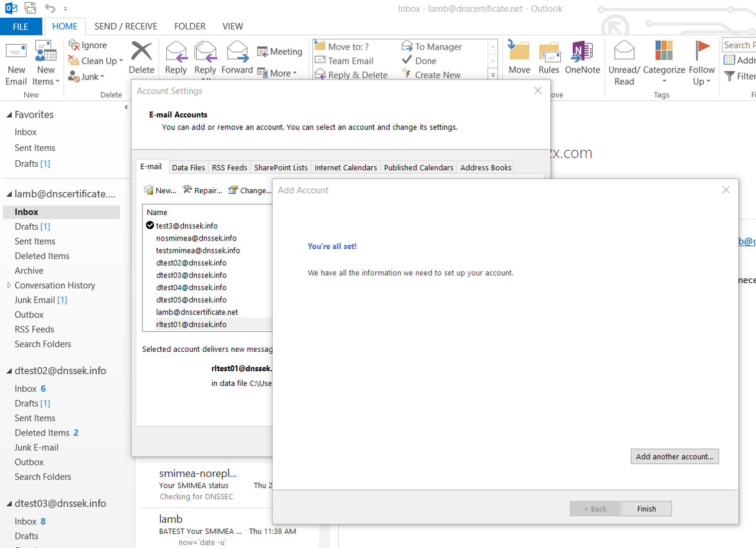The width and height of the screenshot is (756, 548).
Task: Click the Reply icon
Action: tap(176, 51)
